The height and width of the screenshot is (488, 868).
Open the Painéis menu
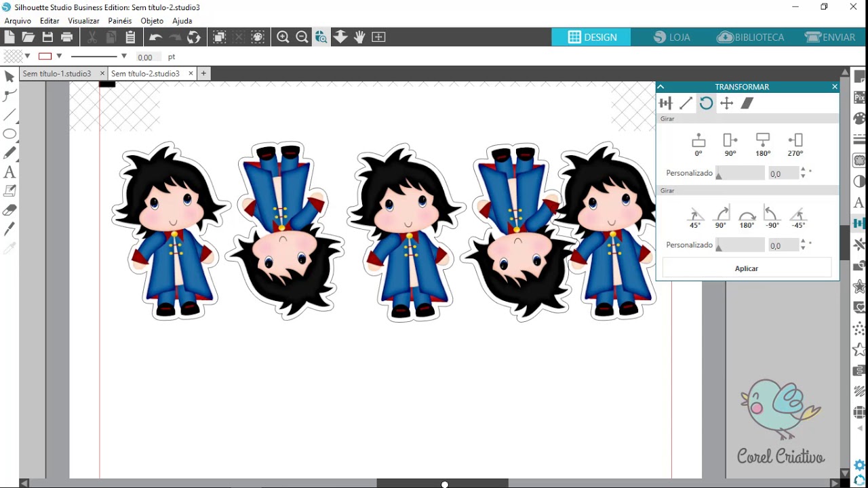[x=120, y=21]
